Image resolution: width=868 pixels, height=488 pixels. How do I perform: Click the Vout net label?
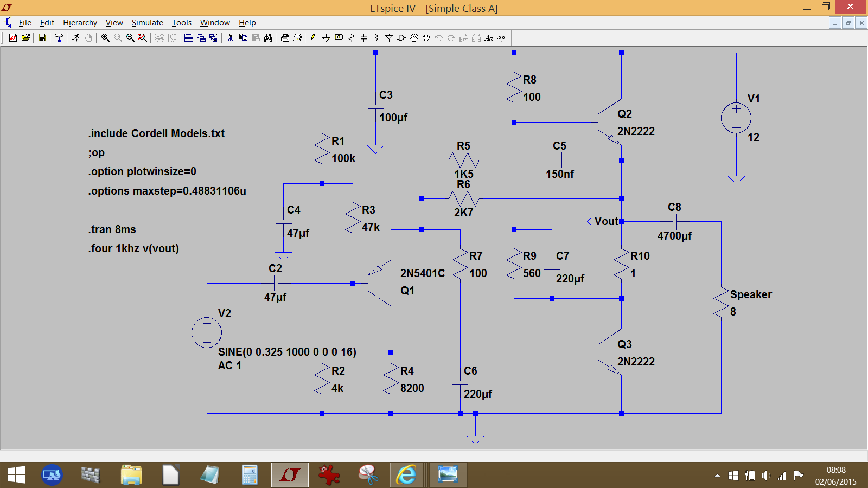coord(604,221)
